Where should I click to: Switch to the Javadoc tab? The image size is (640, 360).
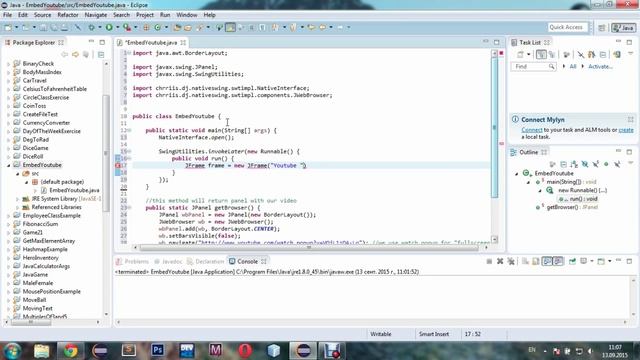click(x=168, y=261)
